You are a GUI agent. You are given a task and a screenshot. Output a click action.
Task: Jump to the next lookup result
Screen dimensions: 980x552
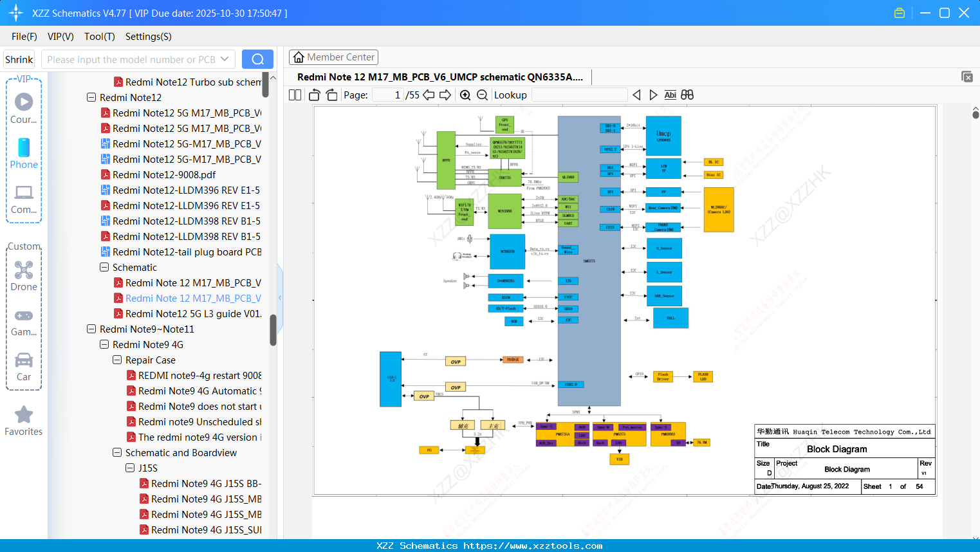pos(653,95)
